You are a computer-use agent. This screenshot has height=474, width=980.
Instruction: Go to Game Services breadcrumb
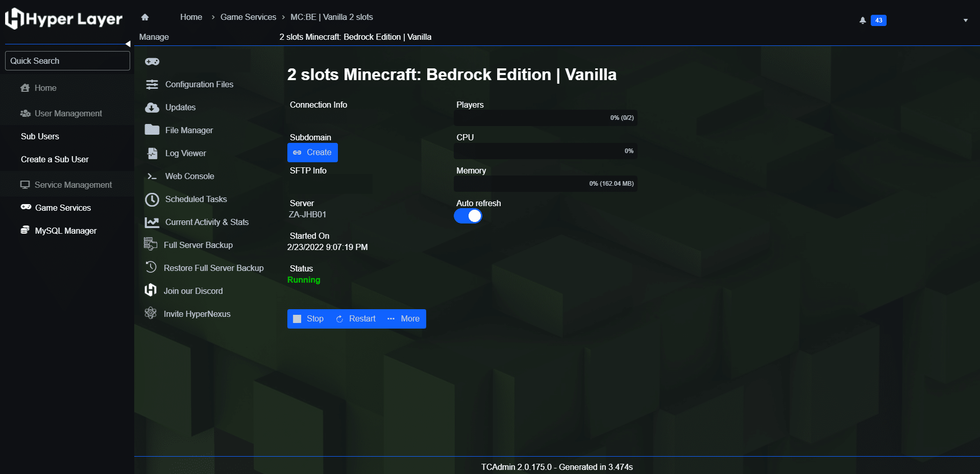pos(248,17)
